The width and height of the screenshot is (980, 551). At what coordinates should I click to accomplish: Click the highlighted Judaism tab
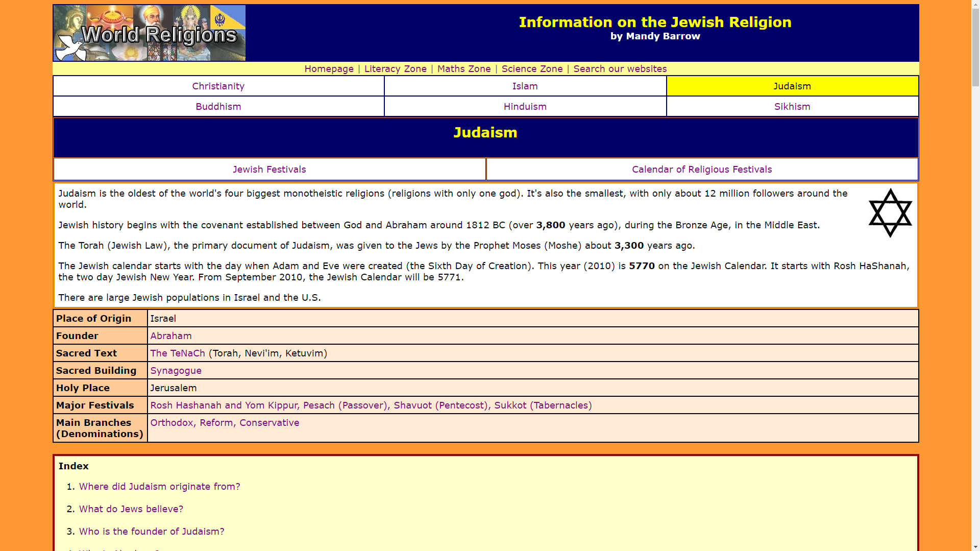pos(792,86)
